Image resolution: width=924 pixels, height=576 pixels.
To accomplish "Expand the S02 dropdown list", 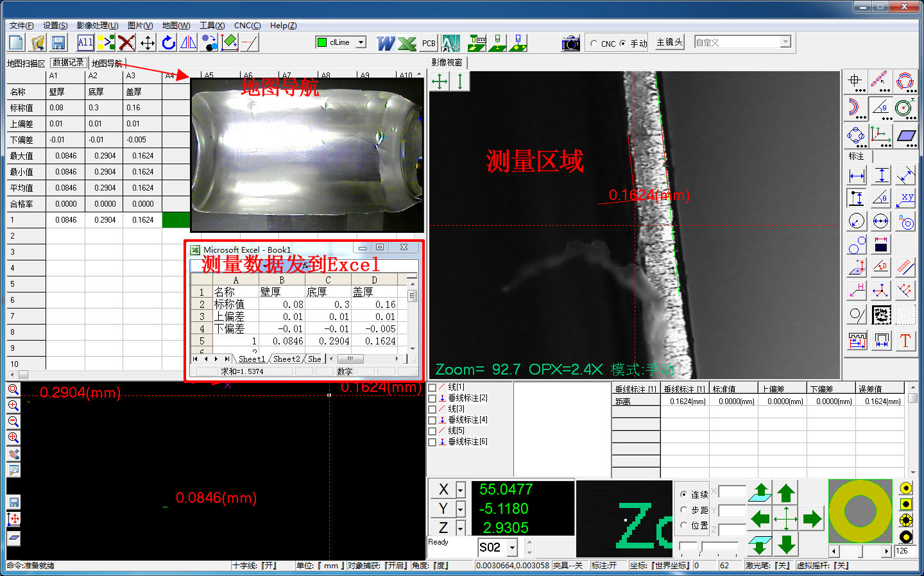I will (512, 547).
